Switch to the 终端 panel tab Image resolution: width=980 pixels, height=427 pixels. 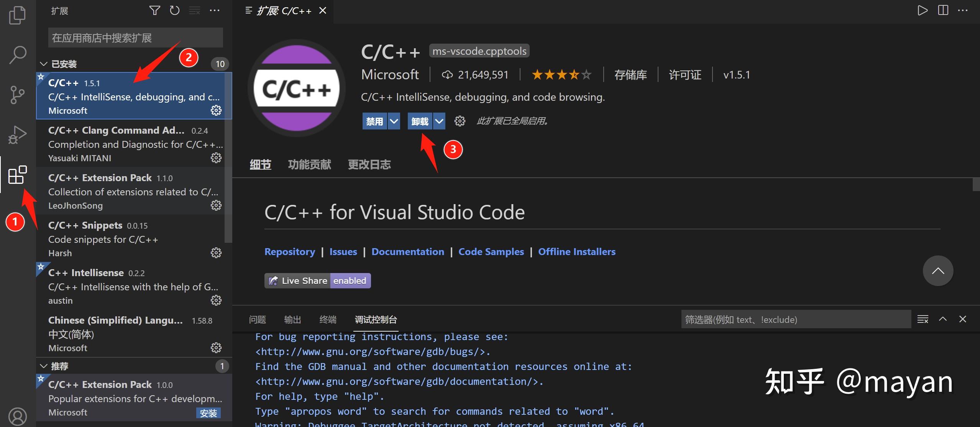(x=328, y=319)
